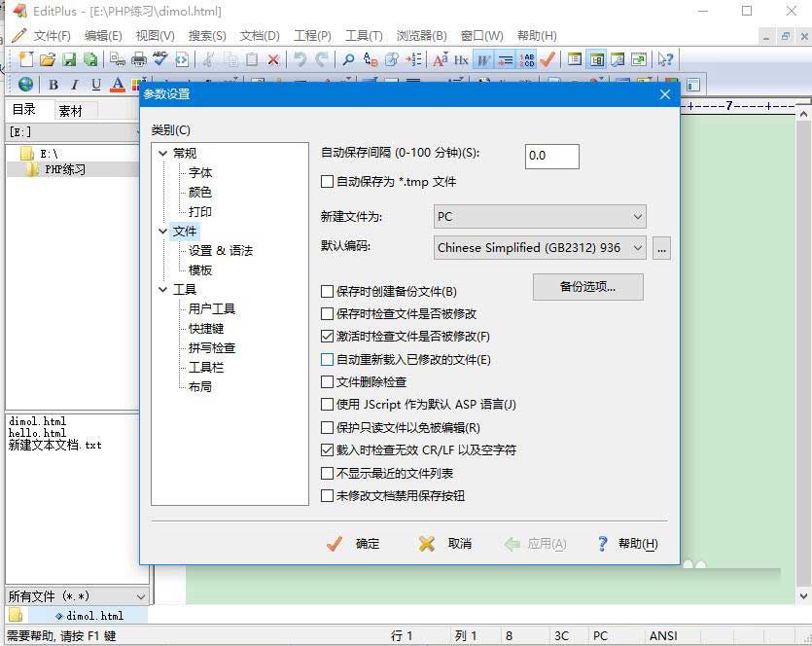Collapse the 文件 tree category

click(163, 231)
